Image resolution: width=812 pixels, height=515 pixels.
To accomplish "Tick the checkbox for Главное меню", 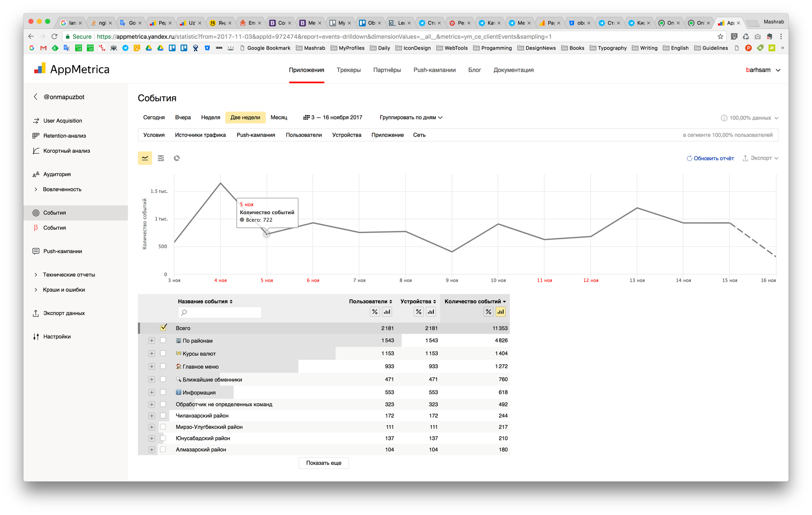I will click(x=163, y=366).
